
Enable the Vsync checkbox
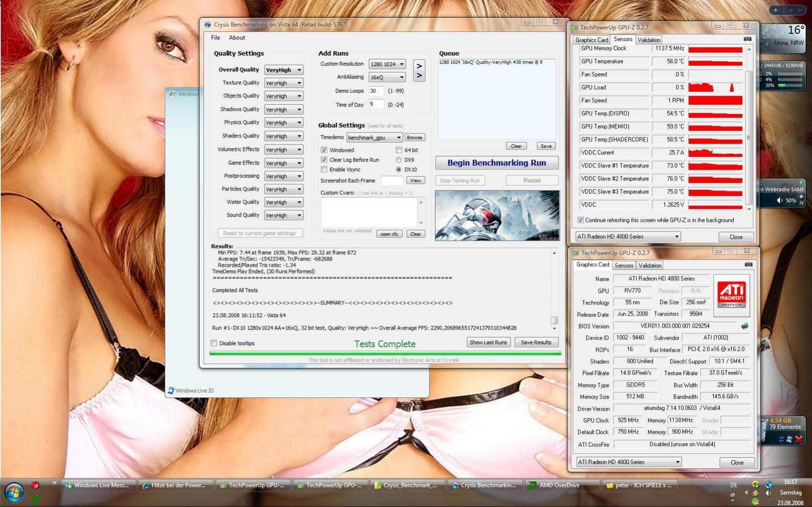(x=324, y=170)
